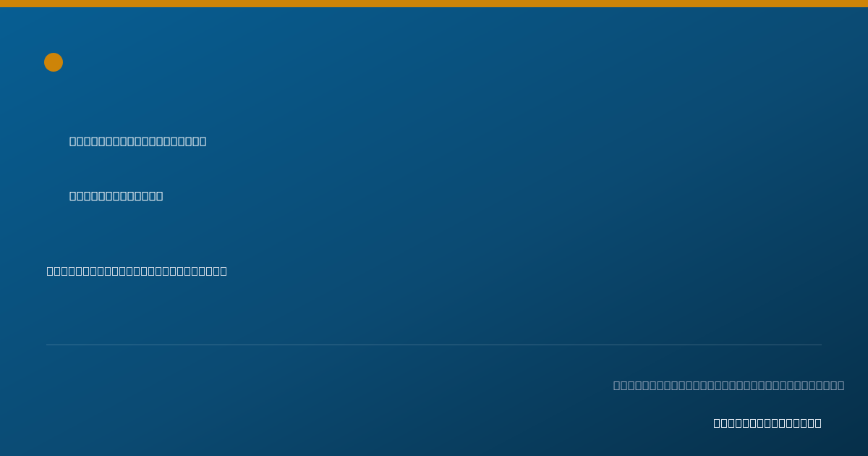Click the left-aligned text above the divider

click(137, 271)
